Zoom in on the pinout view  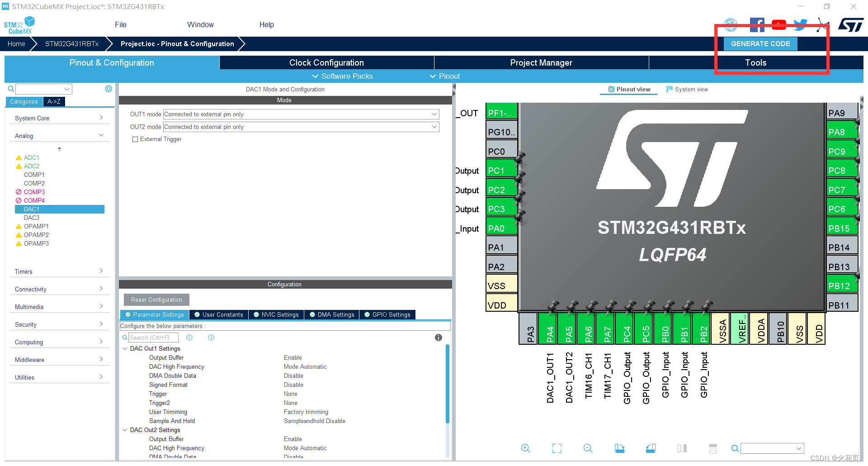[526, 448]
